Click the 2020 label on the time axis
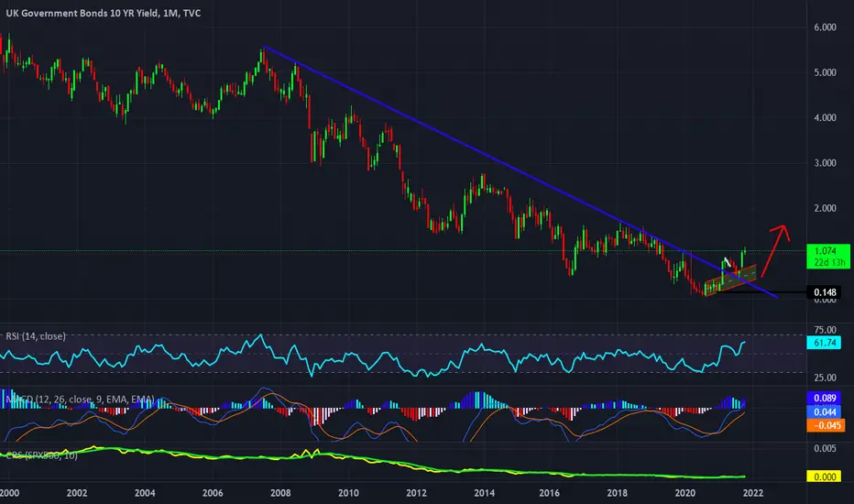854x504 pixels. coord(684,493)
